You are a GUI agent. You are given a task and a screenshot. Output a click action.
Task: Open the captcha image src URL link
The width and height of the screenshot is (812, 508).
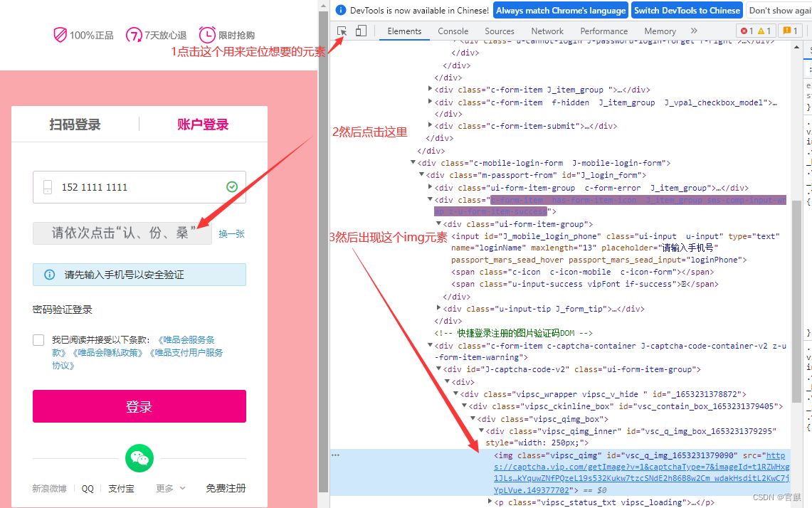click(x=642, y=472)
